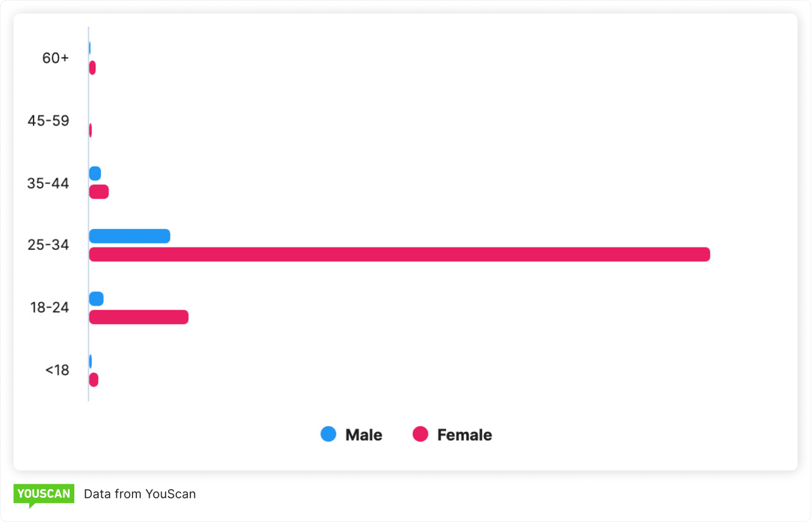
Task: Click the blue Male legend dot
Action: pos(329,434)
